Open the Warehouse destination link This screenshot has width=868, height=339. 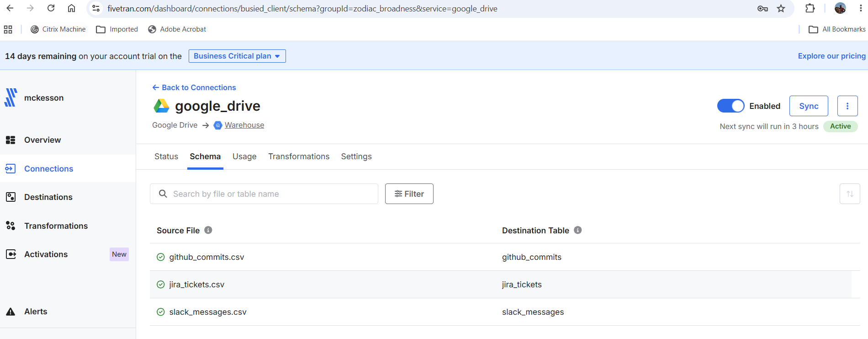pos(244,125)
